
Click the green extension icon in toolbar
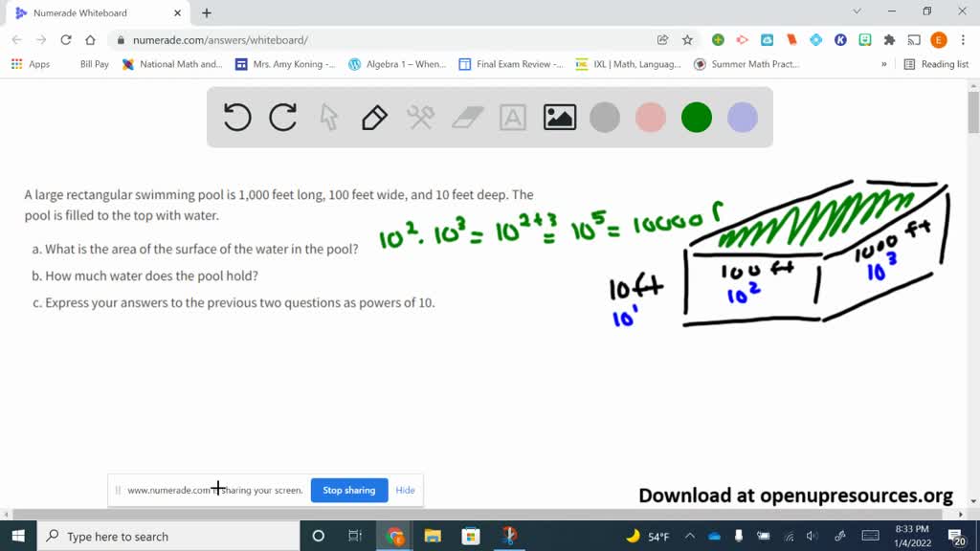[x=718, y=40]
